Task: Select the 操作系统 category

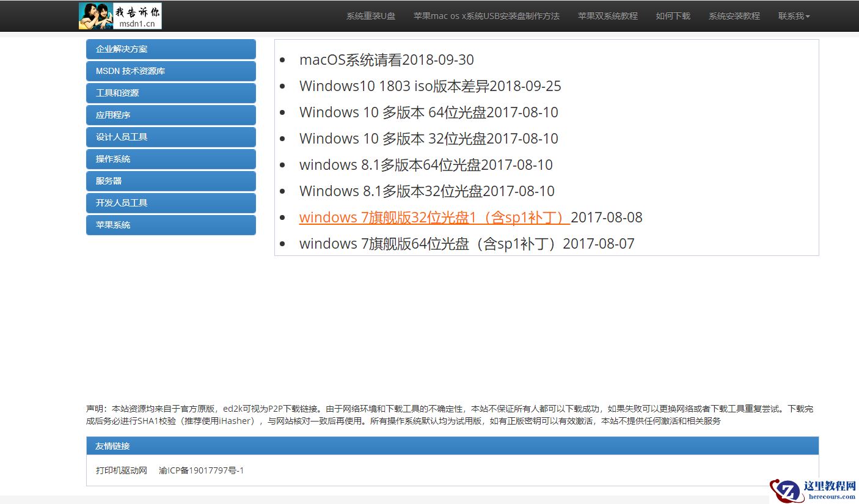Action: tap(170, 159)
